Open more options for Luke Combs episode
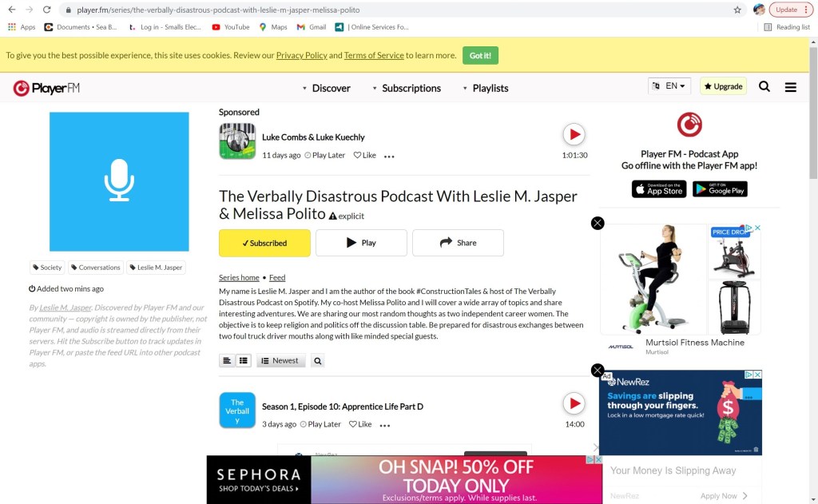 point(389,157)
